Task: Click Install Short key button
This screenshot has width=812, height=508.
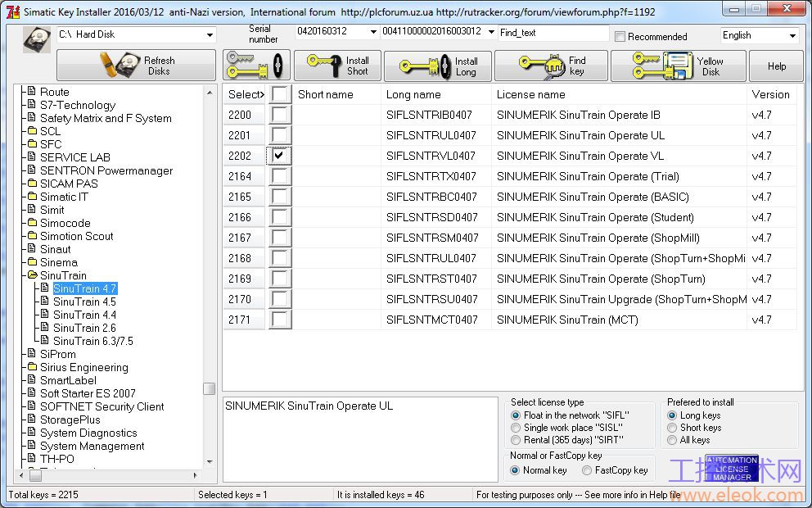Action: (x=337, y=66)
